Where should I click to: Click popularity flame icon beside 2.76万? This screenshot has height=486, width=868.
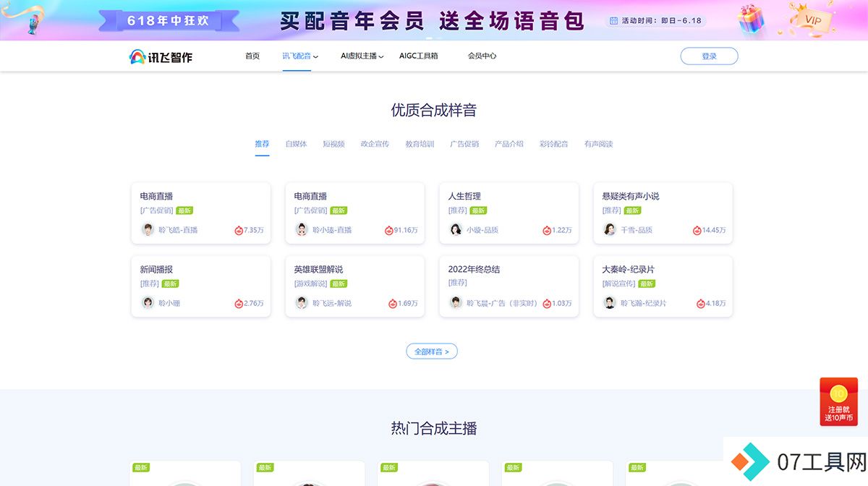coord(239,303)
